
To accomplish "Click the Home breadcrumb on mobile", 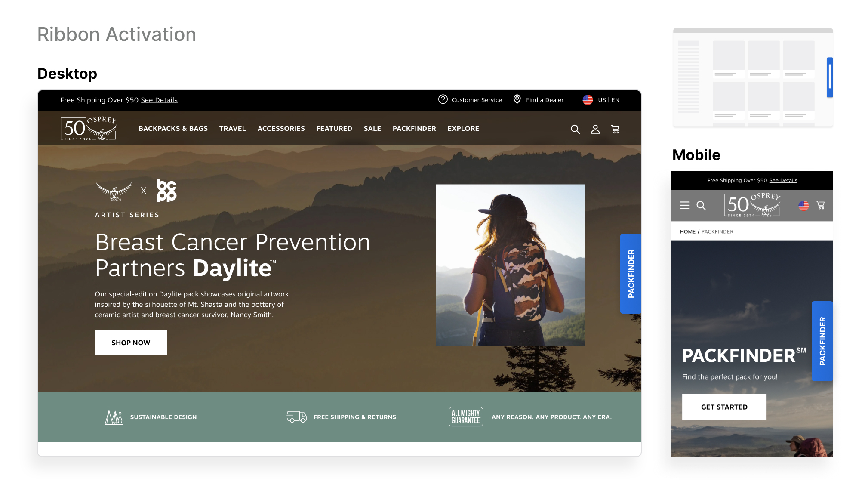I will 687,231.
